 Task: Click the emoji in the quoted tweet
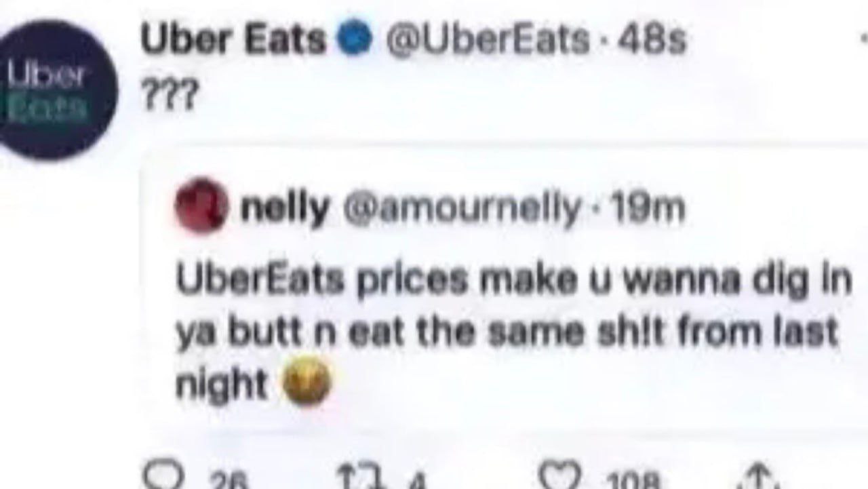[307, 383]
